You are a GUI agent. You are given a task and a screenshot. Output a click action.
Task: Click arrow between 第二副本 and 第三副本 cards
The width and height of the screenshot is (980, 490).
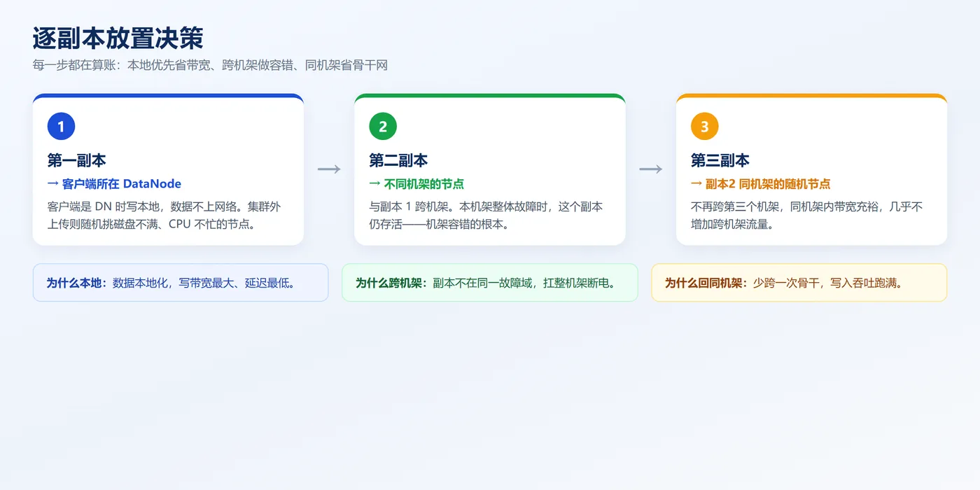tap(650, 169)
